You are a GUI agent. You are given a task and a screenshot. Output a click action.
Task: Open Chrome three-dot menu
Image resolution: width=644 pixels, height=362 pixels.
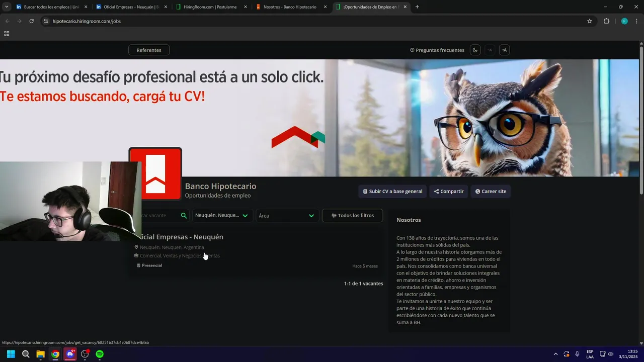tap(637, 21)
